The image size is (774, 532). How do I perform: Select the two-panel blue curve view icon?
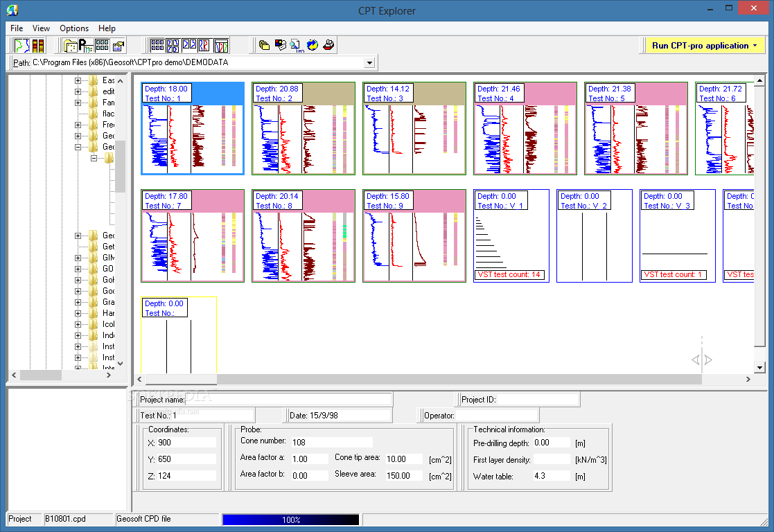(x=188, y=46)
